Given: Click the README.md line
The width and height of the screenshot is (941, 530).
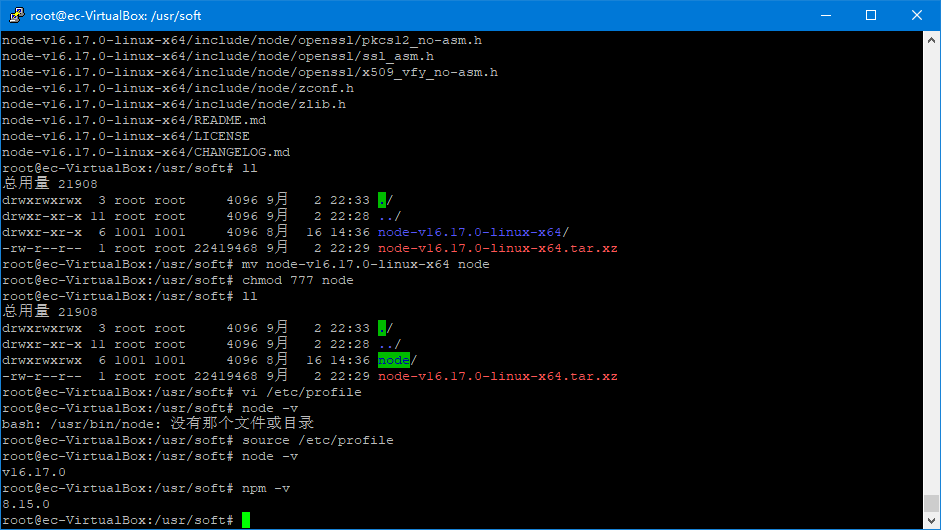Looking at the screenshot, I should [x=134, y=120].
